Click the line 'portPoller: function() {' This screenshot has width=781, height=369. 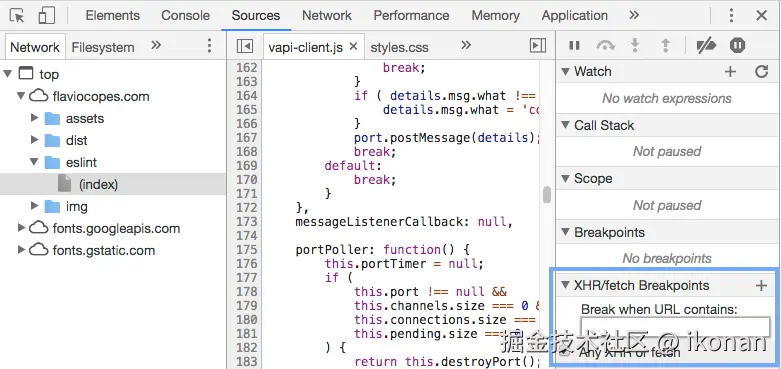[383, 249]
